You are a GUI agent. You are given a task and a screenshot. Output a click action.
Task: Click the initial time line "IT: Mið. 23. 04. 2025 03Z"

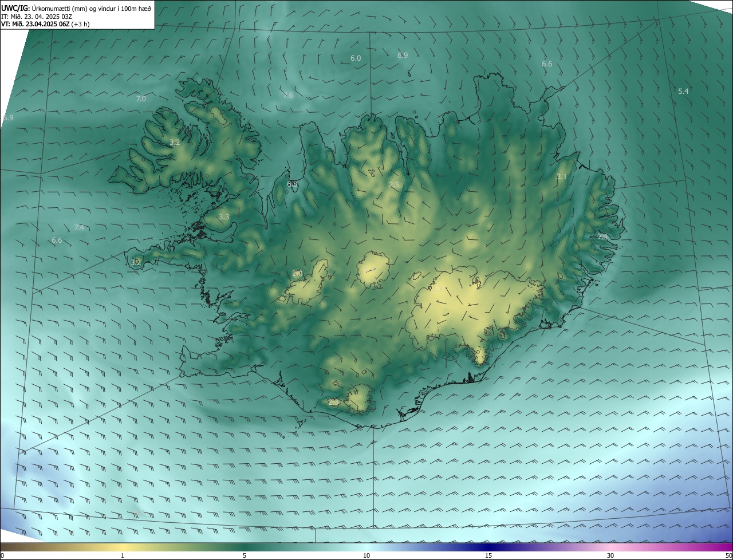coord(37,17)
